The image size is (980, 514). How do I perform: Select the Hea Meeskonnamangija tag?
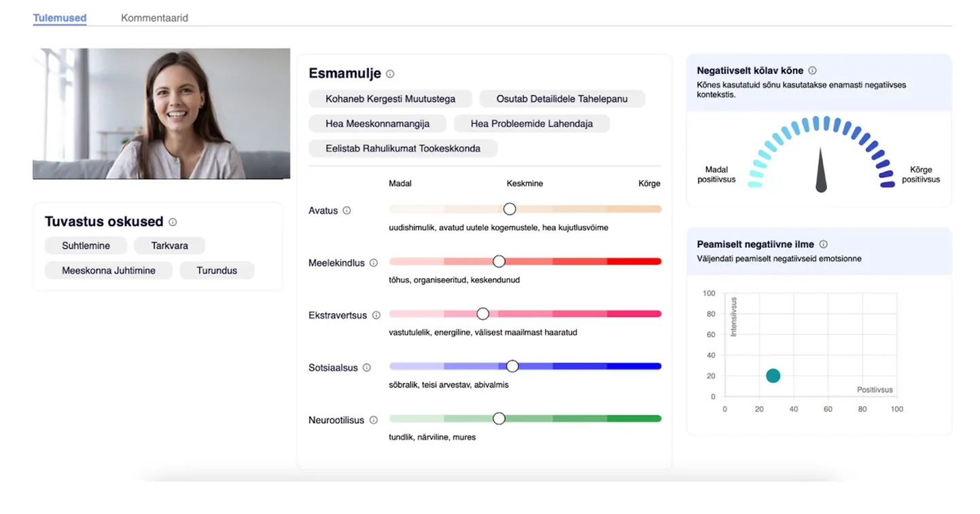pyautogui.click(x=378, y=124)
